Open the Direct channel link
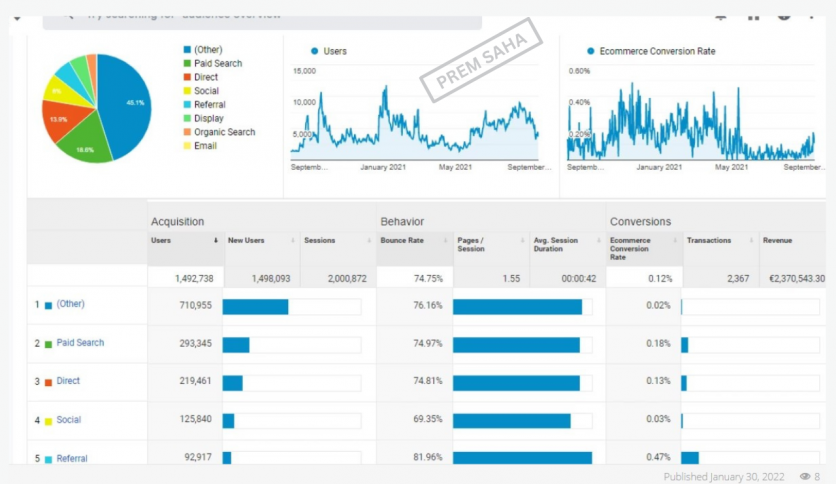This screenshot has width=836, height=484. (x=68, y=381)
